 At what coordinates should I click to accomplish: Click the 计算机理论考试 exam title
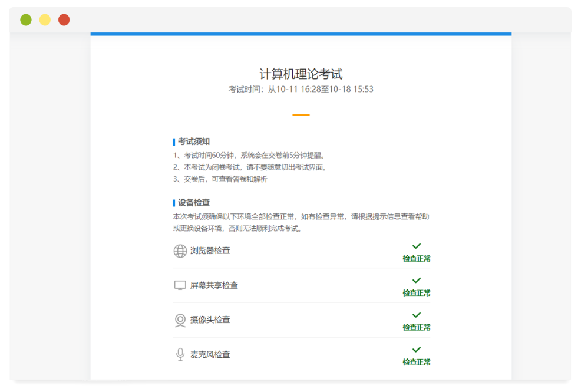click(x=301, y=74)
